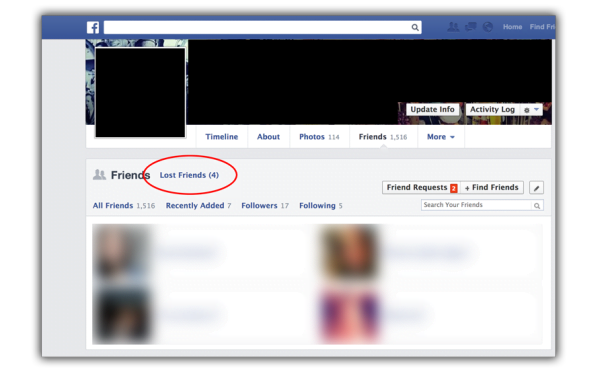Screen dimensions: 610x381
Task: Switch to the Timeline tab
Action: 221,137
